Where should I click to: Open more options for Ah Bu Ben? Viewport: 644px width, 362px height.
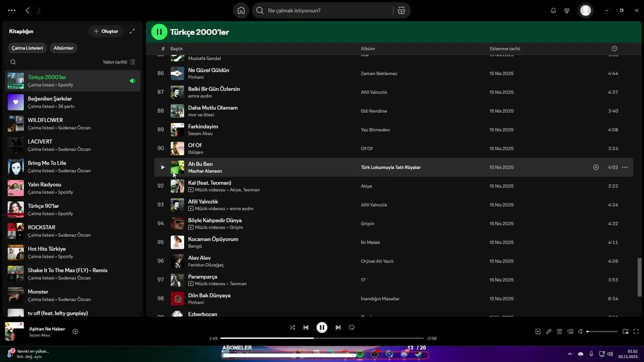point(625,167)
